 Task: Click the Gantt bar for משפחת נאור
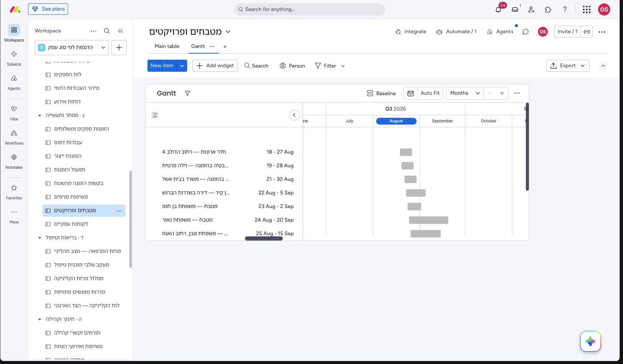[x=429, y=220]
